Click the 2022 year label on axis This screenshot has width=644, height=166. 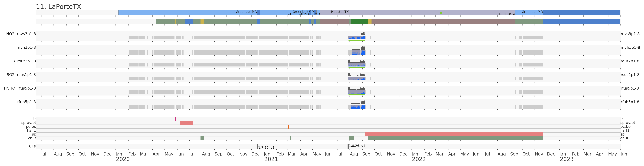[x=419, y=159]
